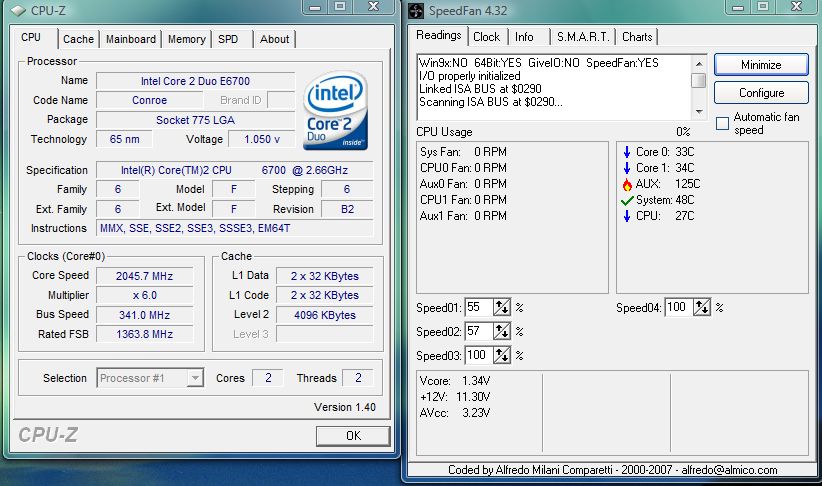Click the down arrow next to Core 1

(x=626, y=168)
